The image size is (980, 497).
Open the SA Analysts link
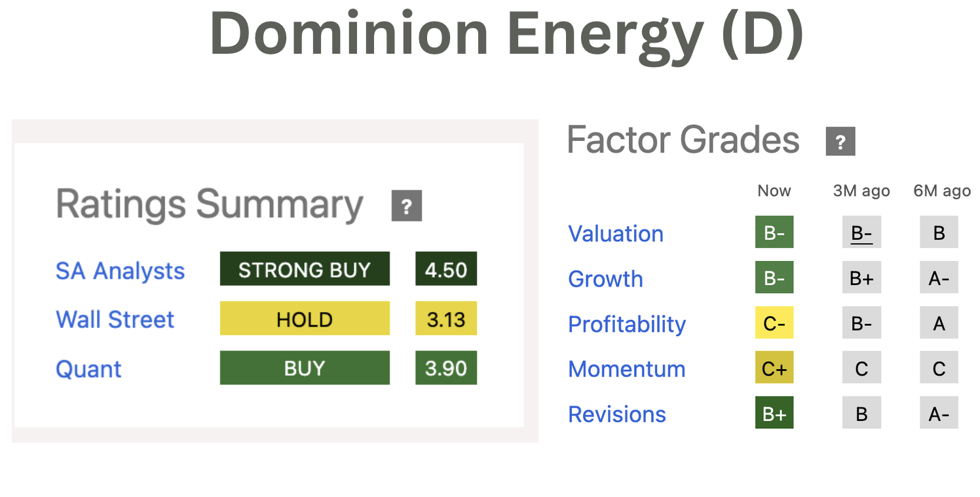tap(120, 271)
